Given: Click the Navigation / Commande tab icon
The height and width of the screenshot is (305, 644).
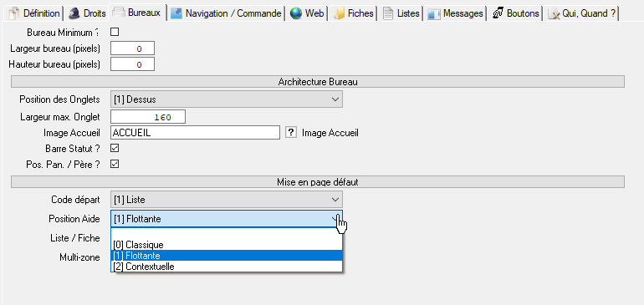Looking at the screenshot, I should 176,13.
